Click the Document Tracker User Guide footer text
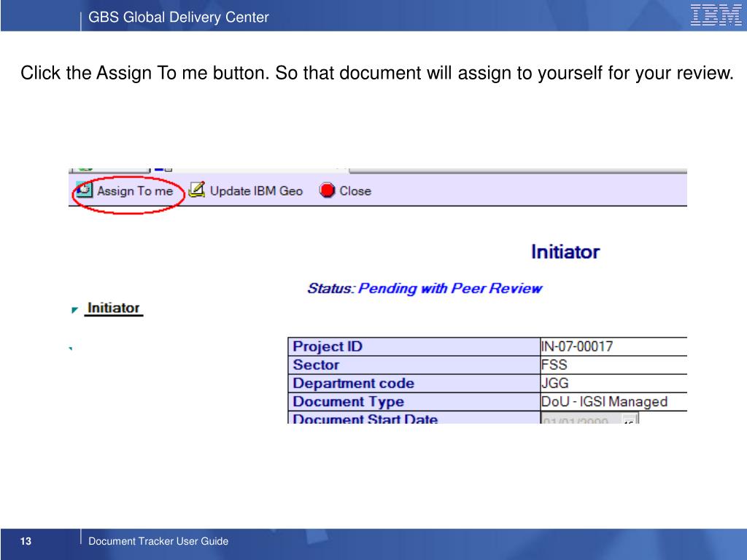The image size is (747, 560). click(158, 541)
